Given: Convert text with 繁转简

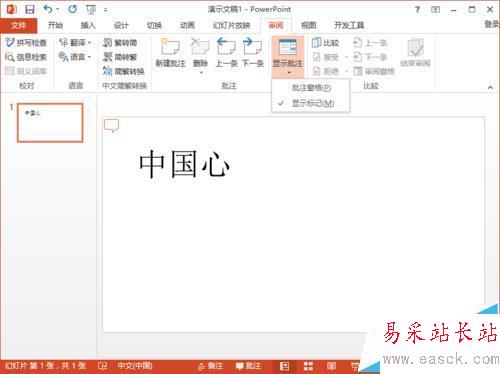Looking at the screenshot, I should 120,43.
